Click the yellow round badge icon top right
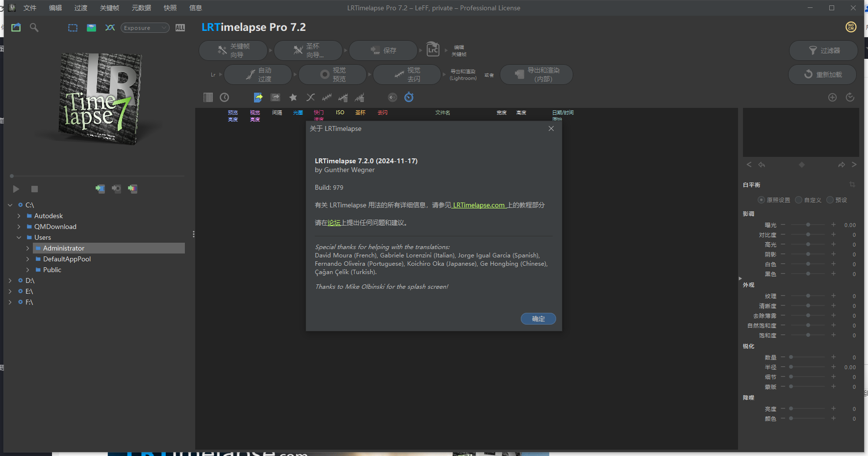 click(x=851, y=27)
